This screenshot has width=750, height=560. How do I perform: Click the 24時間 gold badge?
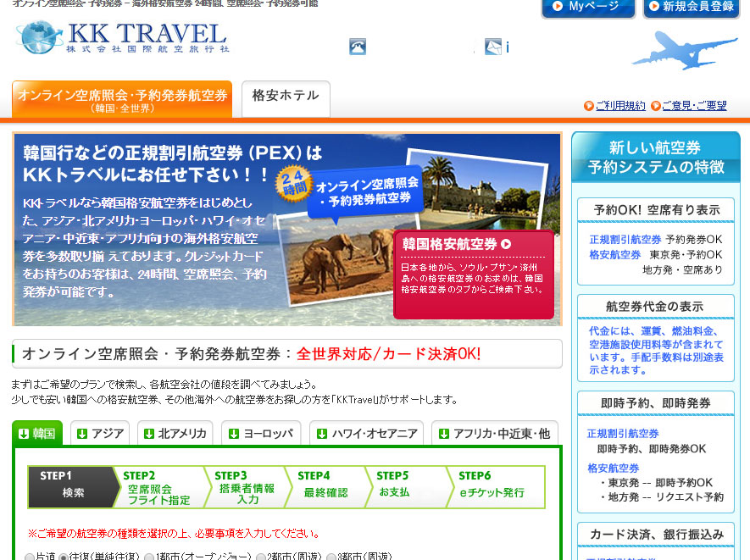[x=293, y=183]
